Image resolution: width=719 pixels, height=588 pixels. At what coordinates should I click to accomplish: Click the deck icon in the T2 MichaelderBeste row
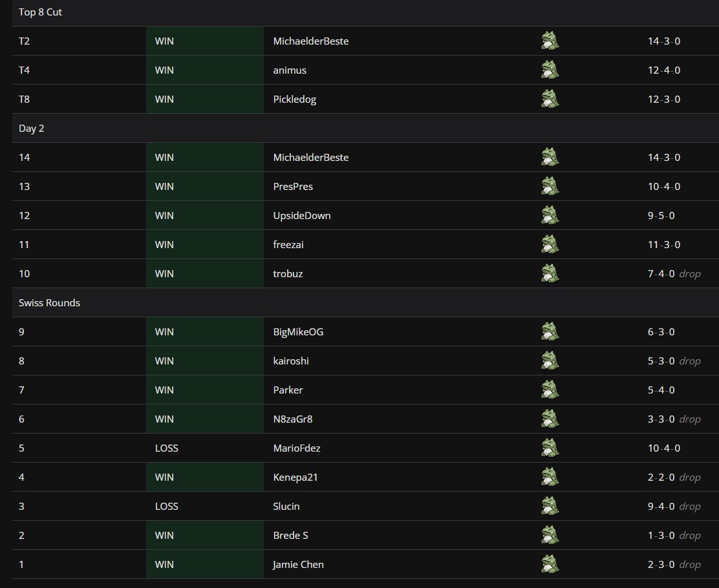pyautogui.click(x=550, y=41)
